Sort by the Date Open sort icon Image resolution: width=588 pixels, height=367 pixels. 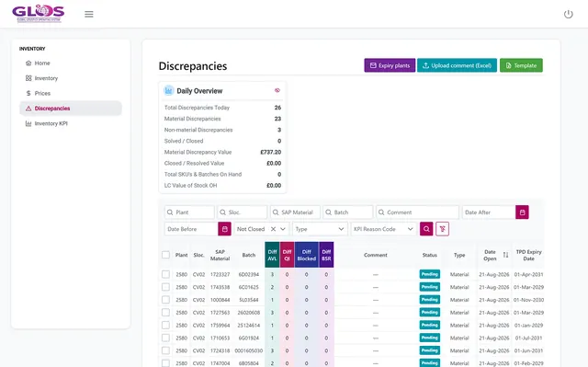coord(505,255)
